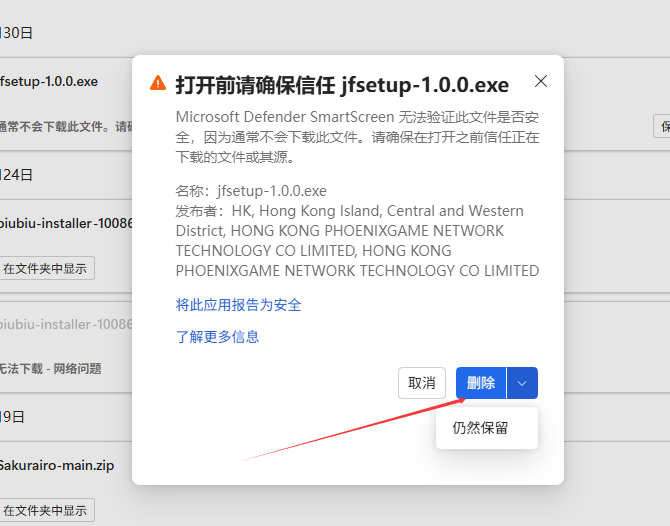Click the dialog title 打开前请确保信任 jfsetup-1.0.0.exe
This screenshot has height=526, width=670.
click(x=342, y=85)
